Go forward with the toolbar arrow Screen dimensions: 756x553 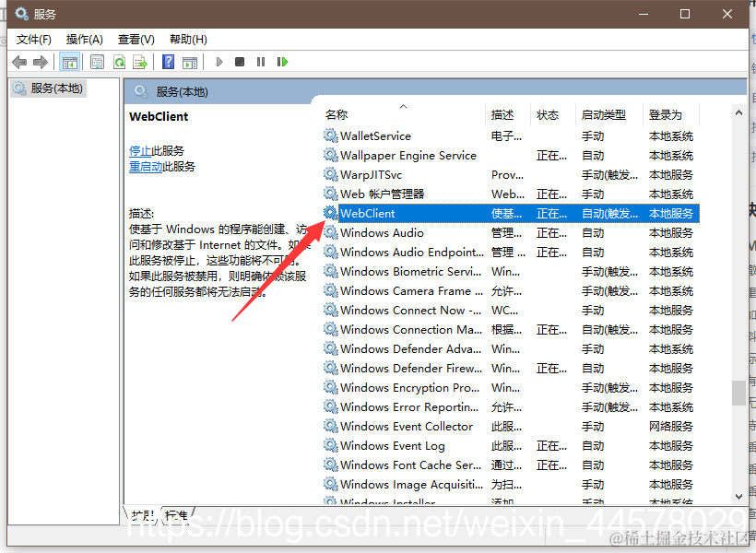click(41, 62)
